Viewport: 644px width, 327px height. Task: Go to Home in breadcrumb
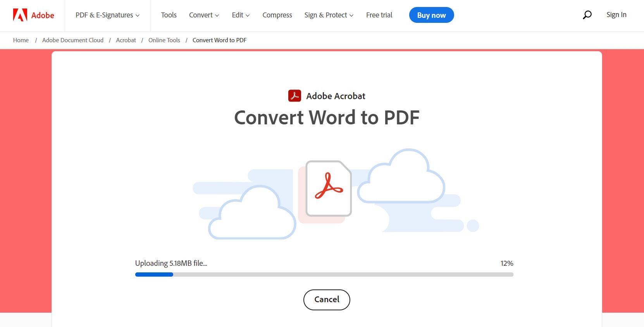(x=21, y=40)
